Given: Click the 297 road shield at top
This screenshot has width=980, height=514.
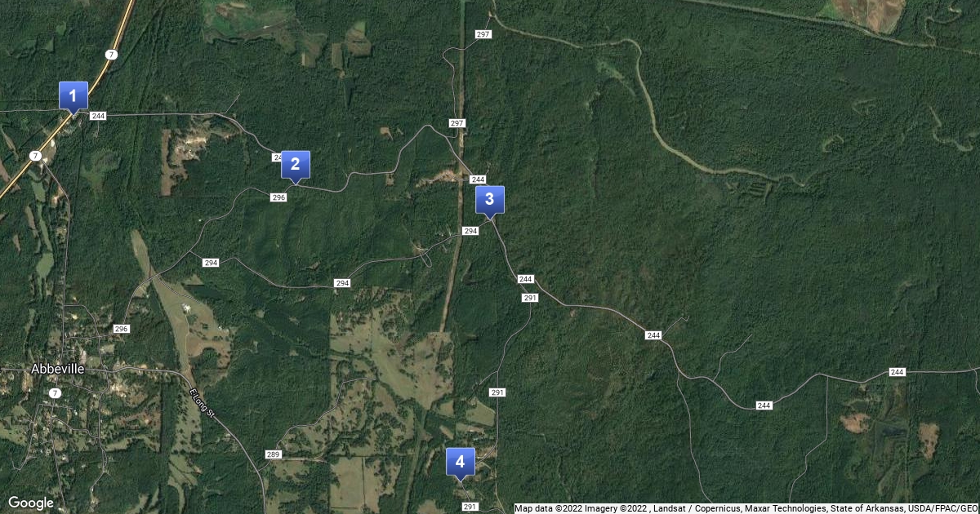Looking at the screenshot, I should (483, 34).
